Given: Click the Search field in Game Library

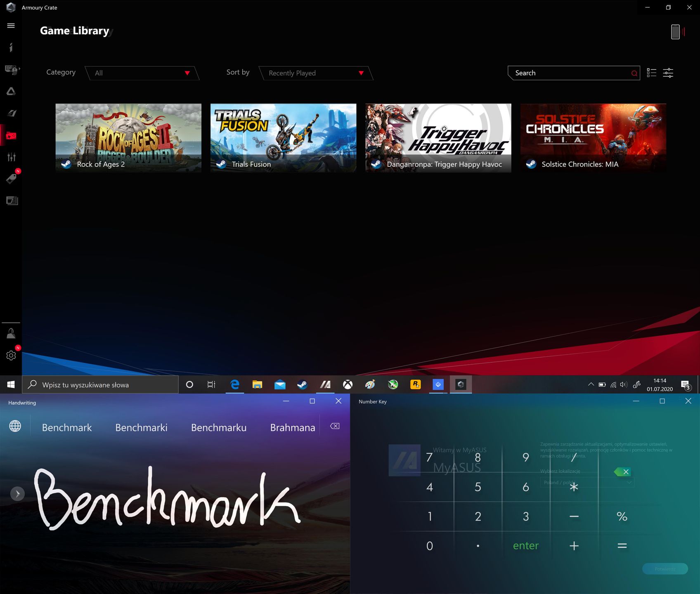Looking at the screenshot, I should point(574,73).
